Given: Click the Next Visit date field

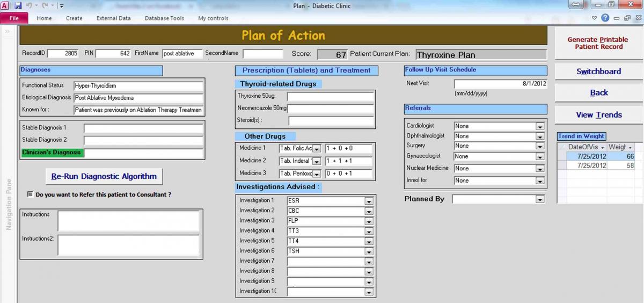Looking at the screenshot, I should click(500, 84).
